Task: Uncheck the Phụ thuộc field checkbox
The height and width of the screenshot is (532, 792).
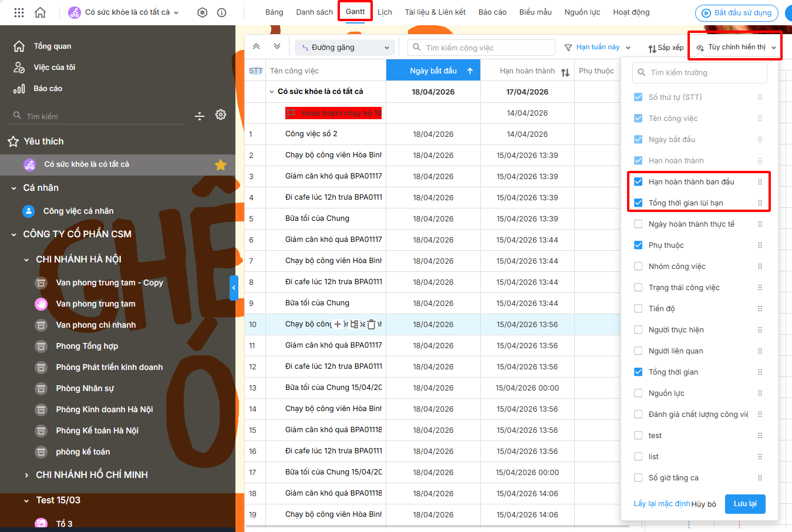Action: tap(638, 245)
